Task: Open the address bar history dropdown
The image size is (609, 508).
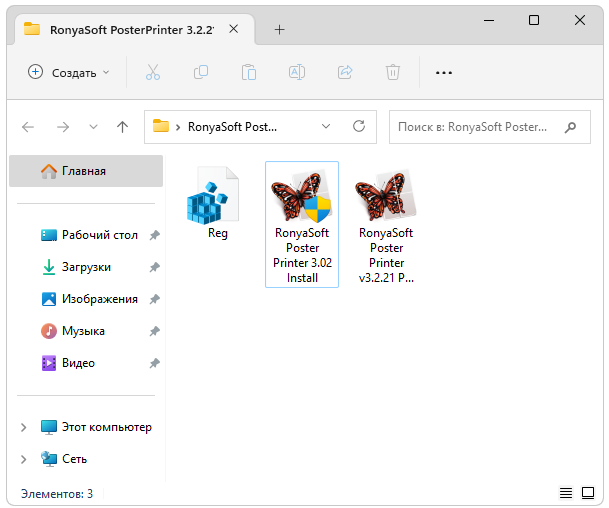Action: 326,127
